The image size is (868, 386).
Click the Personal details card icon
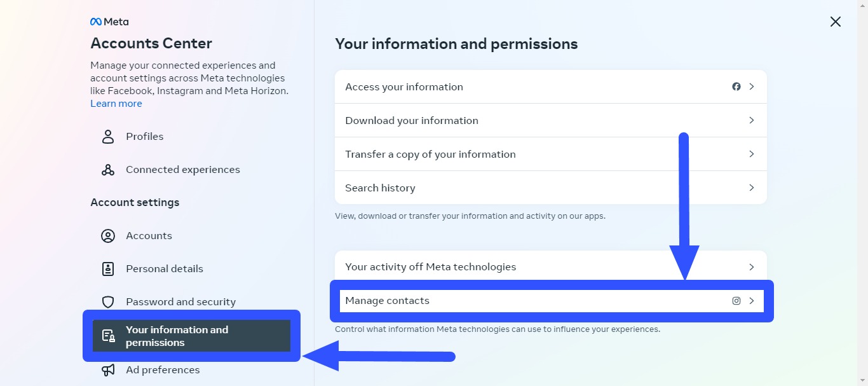107,268
